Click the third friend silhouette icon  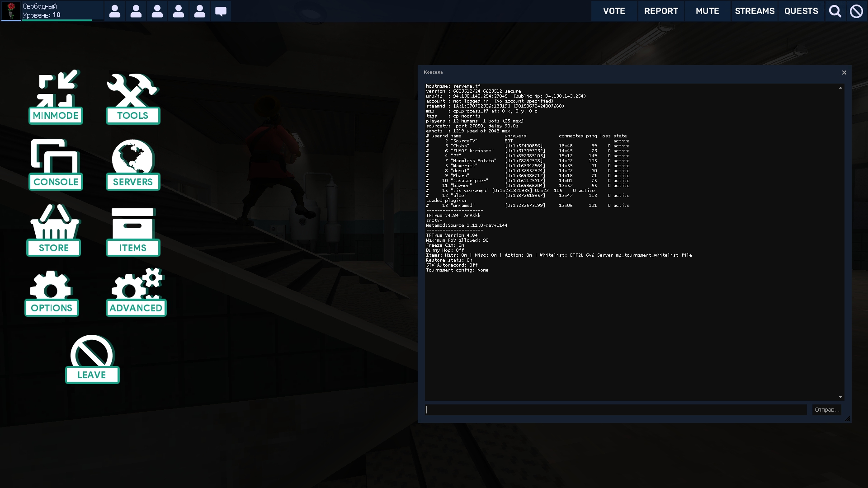click(157, 11)
